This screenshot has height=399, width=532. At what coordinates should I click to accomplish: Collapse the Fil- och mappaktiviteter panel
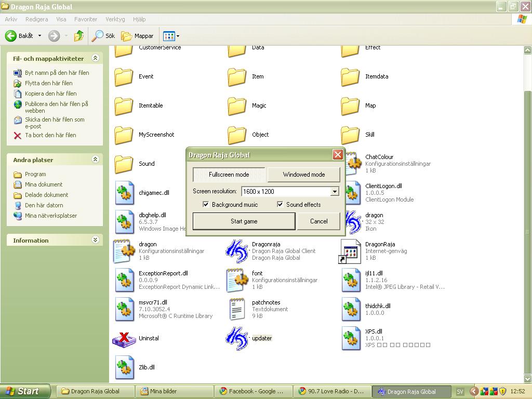(95, 58)
